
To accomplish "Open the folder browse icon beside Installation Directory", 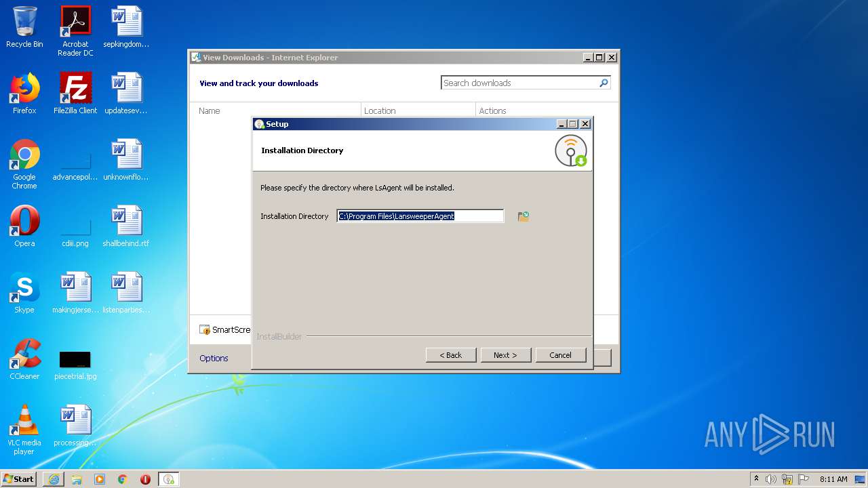I will click(523, 216).
